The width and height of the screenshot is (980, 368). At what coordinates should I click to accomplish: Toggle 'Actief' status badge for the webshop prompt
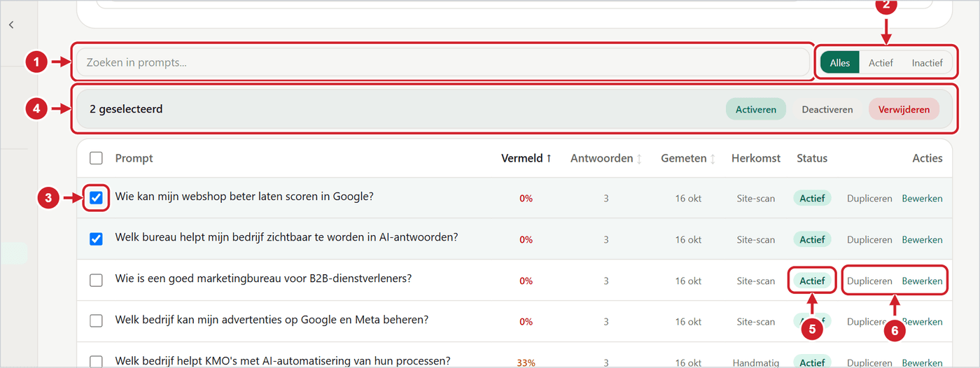click(812, 198)
